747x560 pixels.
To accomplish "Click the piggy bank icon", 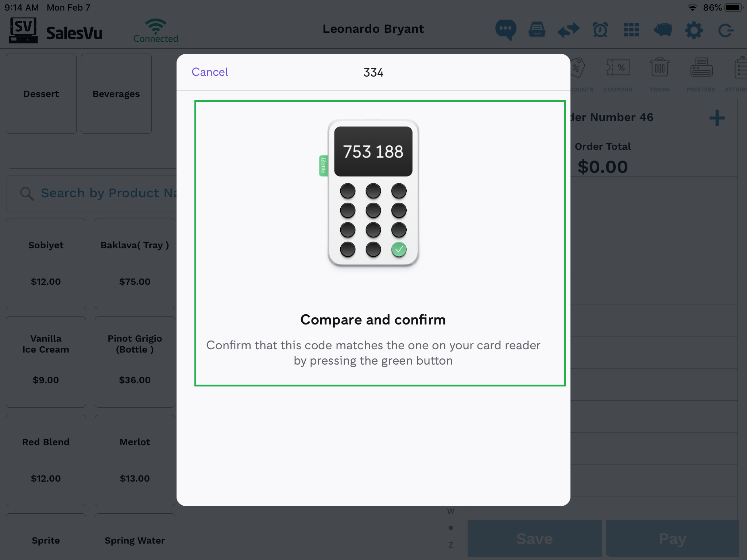I will click(x=663, y=30).
